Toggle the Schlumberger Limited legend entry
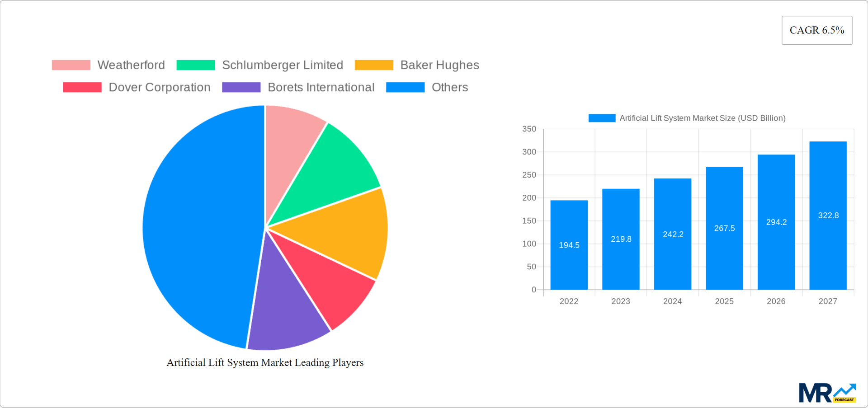Screen dimensions: 868x408 tap(282, 65)
